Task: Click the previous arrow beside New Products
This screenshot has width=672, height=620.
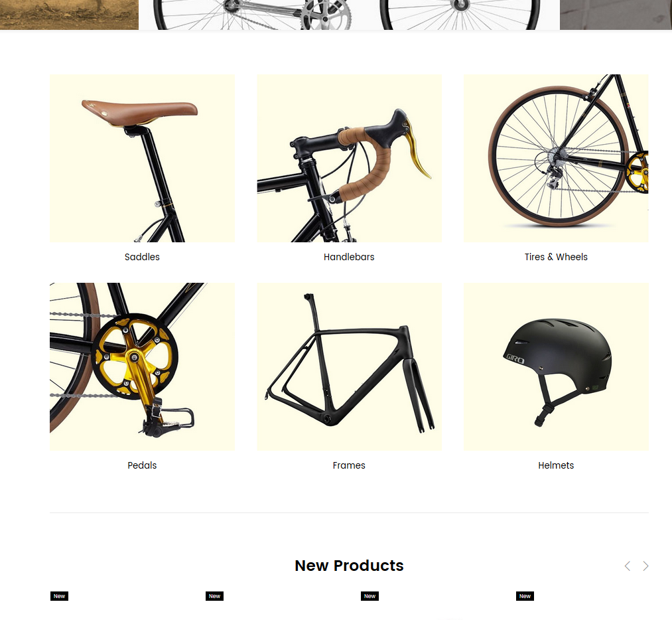Action: click(628, 566)
